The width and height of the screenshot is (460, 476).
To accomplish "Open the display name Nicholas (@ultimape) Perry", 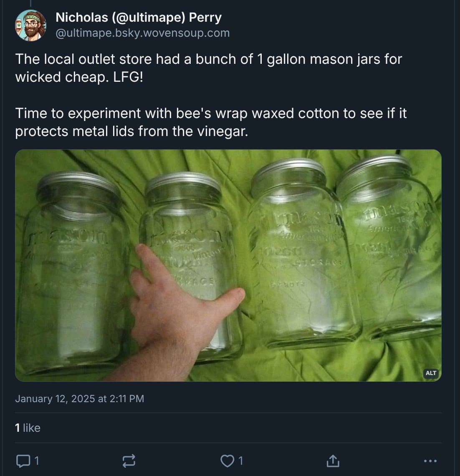I will (x=139, y=18).
